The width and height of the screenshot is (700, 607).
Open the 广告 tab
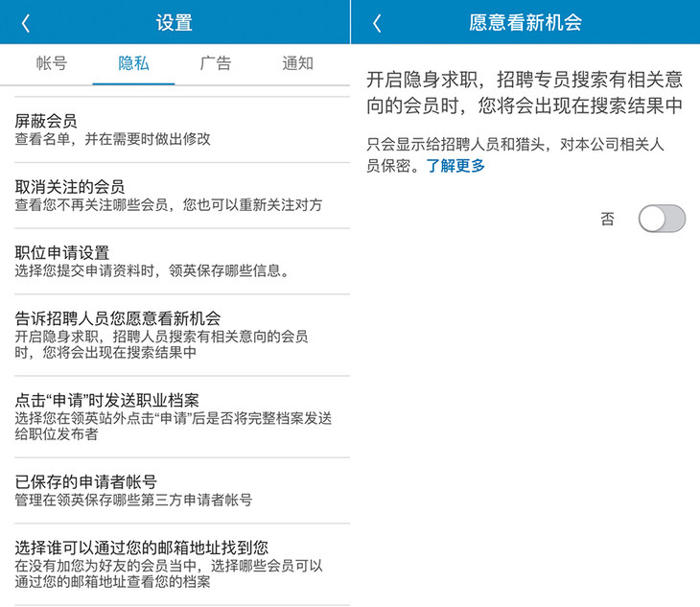coord(216,63)
